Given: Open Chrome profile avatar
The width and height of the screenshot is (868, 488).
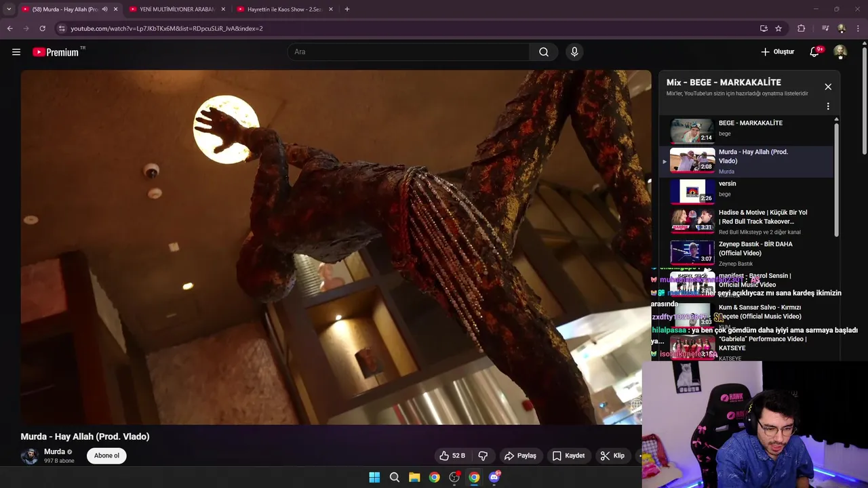Looking at the screenshot, I should coord(842,28).
